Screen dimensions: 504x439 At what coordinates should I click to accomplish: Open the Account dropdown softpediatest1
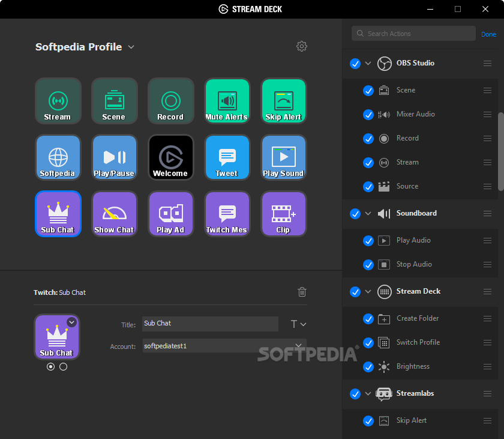point(224,346)
